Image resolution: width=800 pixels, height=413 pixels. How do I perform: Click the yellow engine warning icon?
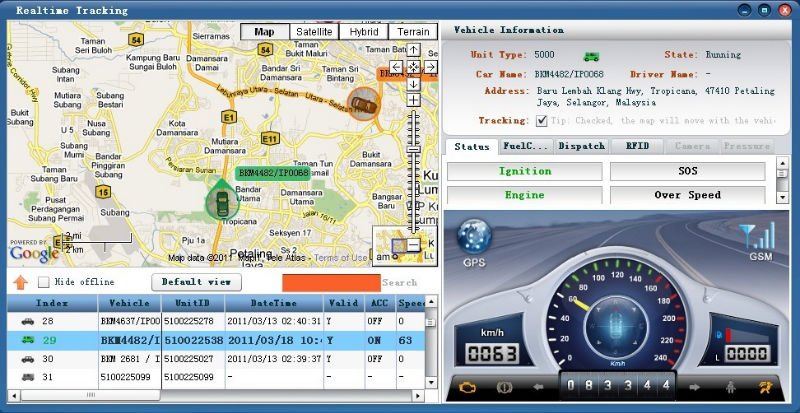[465, 385]
